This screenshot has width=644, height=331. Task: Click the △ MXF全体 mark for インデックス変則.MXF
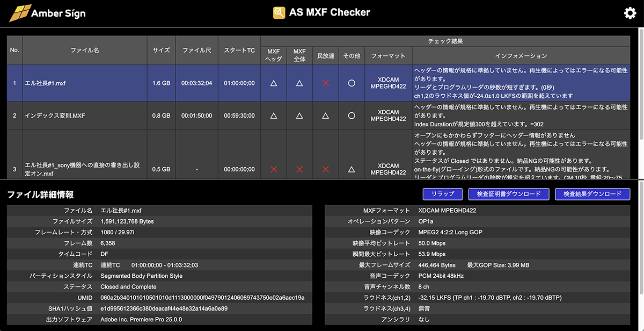299,116
